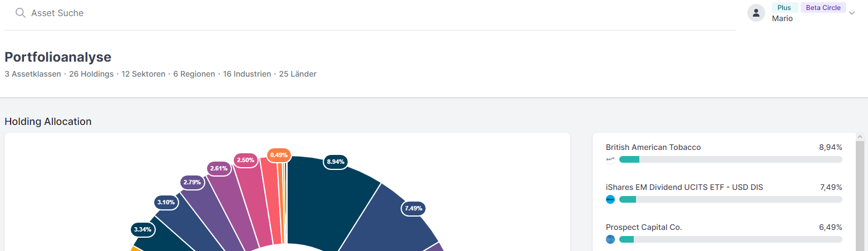Image resolution: width=868 pixels, height=251 pixels.
Task: Click the Prospect Capital Co. logo icon
Action: (610, 239)
